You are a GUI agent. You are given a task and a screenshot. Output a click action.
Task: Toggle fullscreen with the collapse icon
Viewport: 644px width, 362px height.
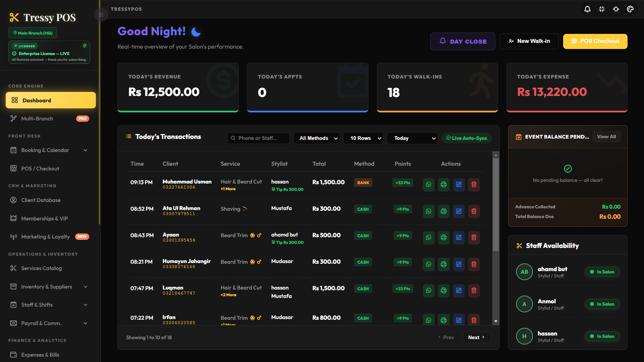602,9
